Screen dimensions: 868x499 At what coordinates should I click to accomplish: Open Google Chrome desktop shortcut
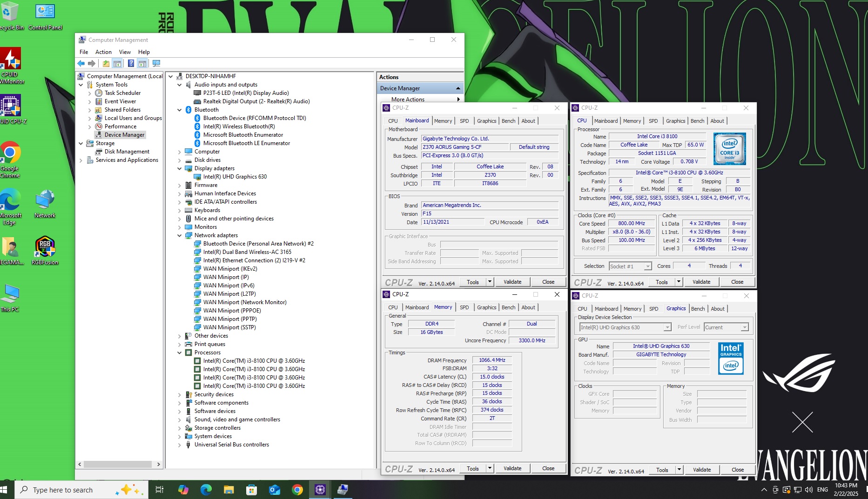pos(10,160)
